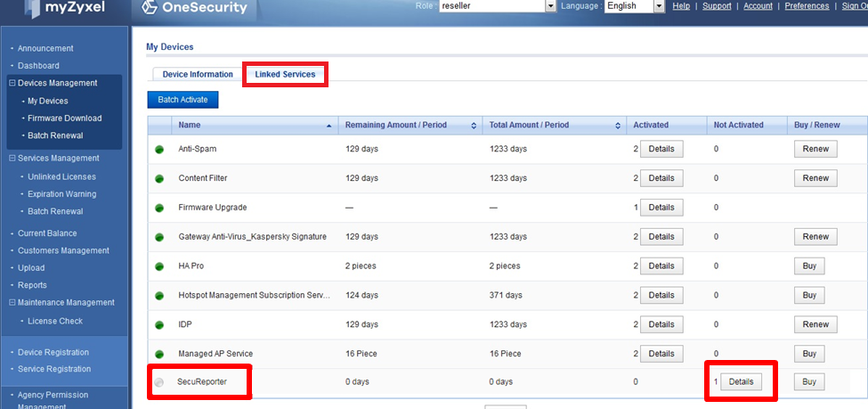Open Firmware Download in sidebar
Screen dimensions: 868x409
65,118
